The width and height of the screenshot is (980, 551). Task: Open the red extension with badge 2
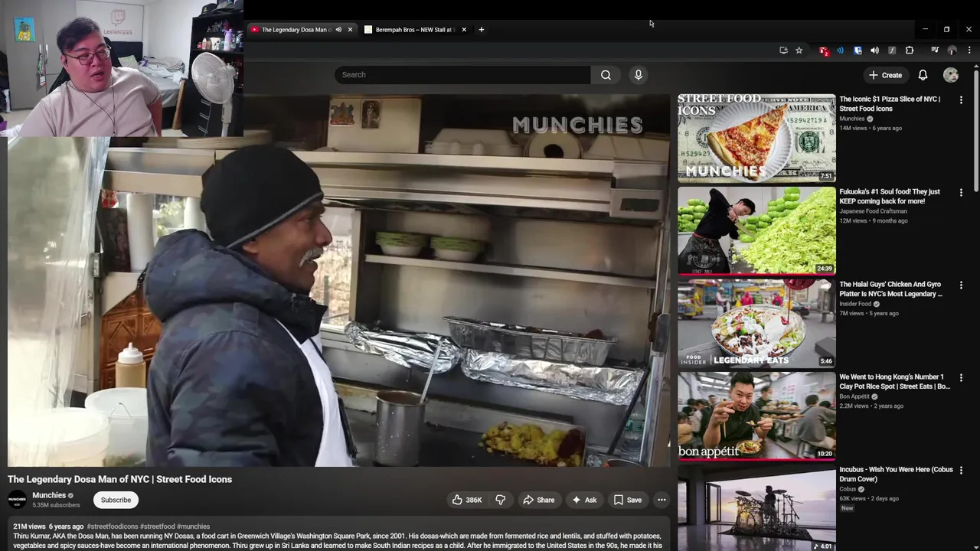click(x=823, y=51)
